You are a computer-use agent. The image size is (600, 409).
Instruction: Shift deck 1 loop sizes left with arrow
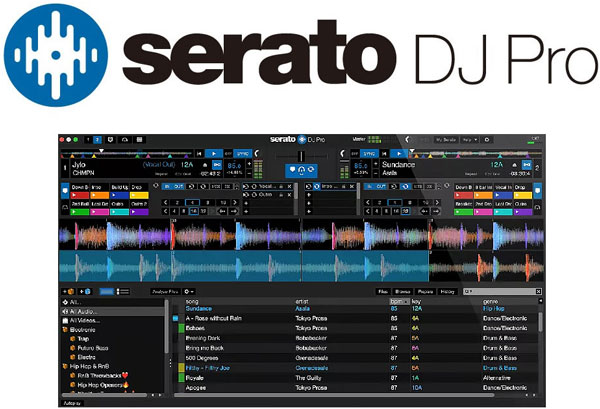(x=165, y=202)
